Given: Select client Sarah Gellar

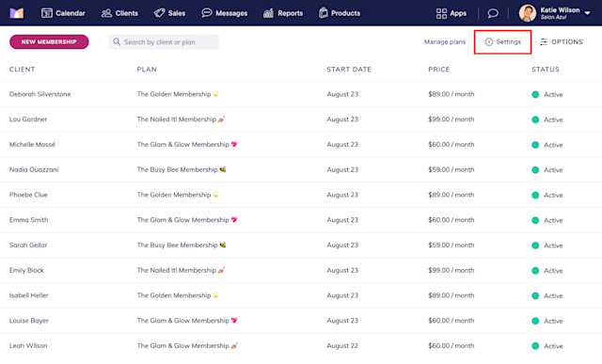Looking at the screenshot, I should click(x=28, y=245).
